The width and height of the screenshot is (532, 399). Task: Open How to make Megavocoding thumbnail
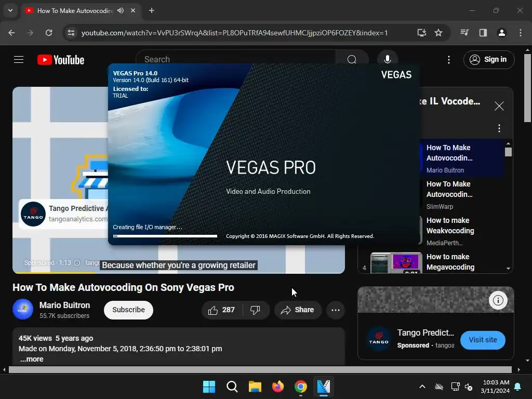click(396, 262)
